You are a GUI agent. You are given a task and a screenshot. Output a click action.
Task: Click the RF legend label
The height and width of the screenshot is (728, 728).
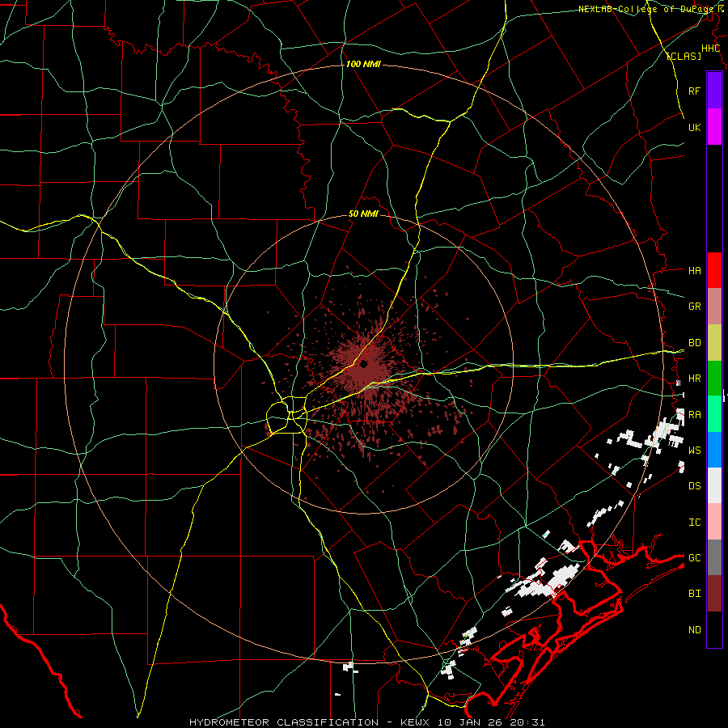(x=695, y=91)
